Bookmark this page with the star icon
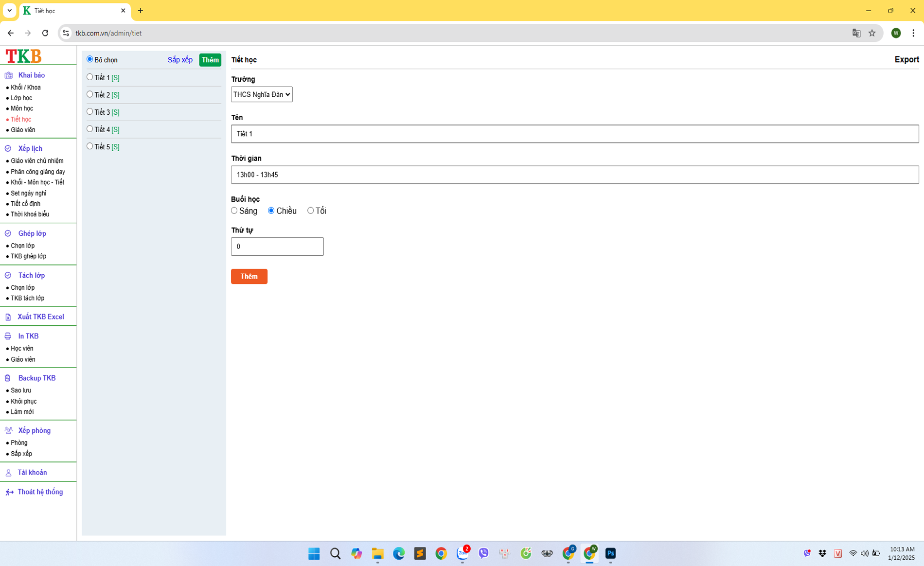The image size is (924, 566). tap(872, 33)
